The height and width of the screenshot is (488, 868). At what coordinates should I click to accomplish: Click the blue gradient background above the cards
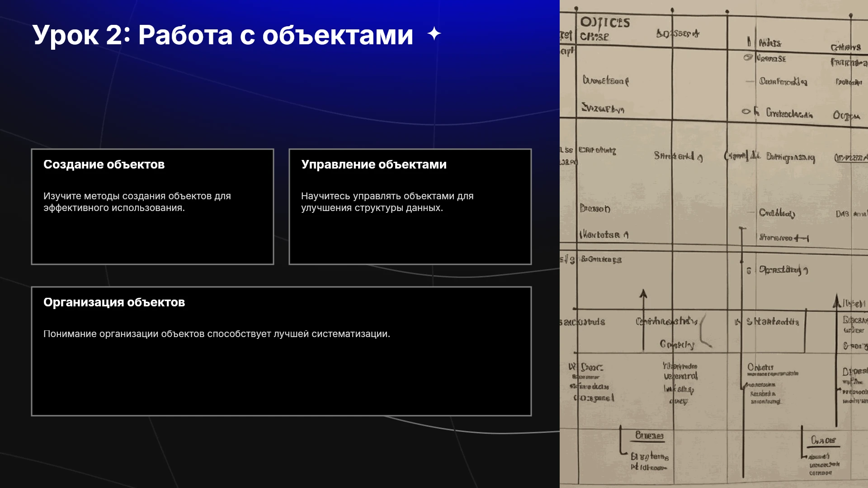click(280, 99)
